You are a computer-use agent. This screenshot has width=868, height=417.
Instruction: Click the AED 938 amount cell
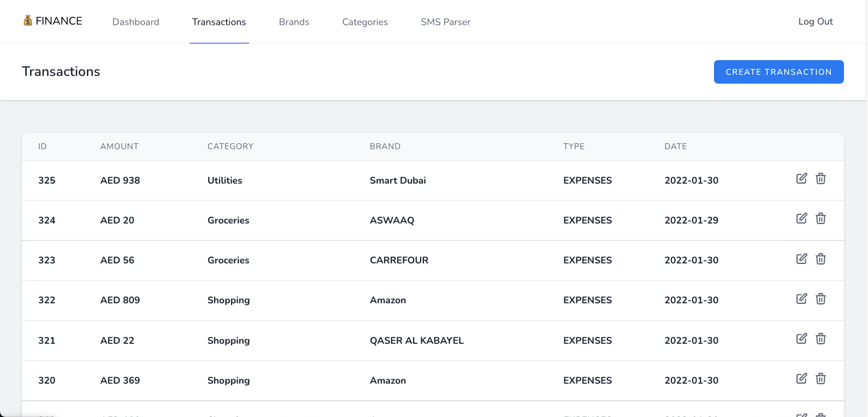tap(120, 180)
